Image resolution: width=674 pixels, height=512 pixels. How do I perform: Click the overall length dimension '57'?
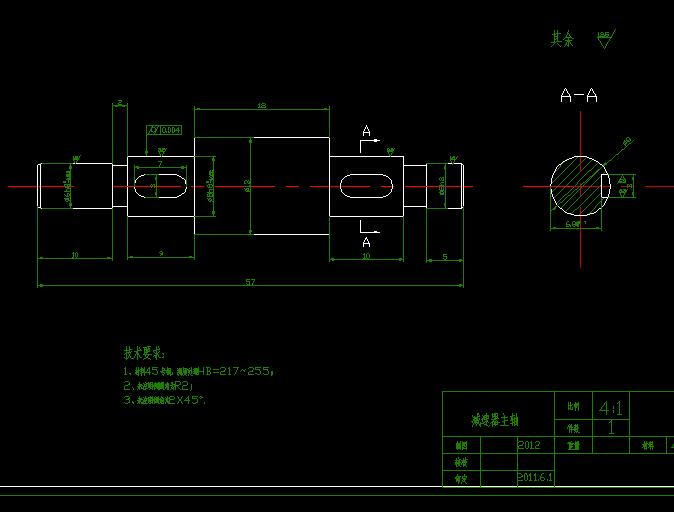coord(250,282)
